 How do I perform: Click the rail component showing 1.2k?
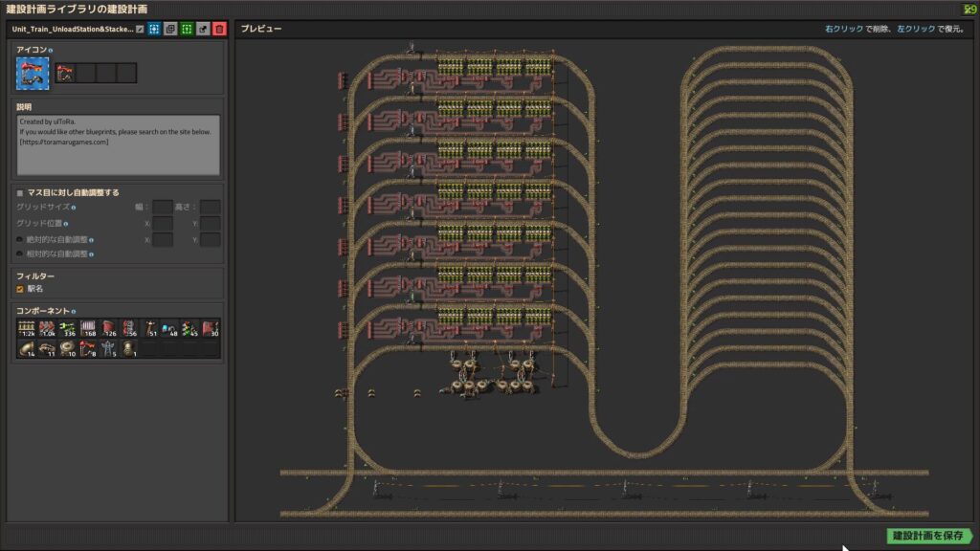click(x=26, y=329)
